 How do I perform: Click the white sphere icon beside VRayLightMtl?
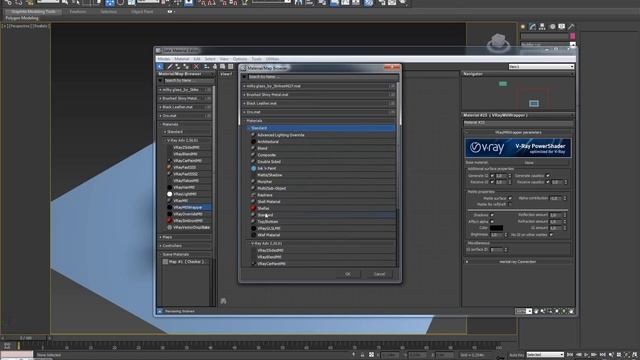(169, 194)
